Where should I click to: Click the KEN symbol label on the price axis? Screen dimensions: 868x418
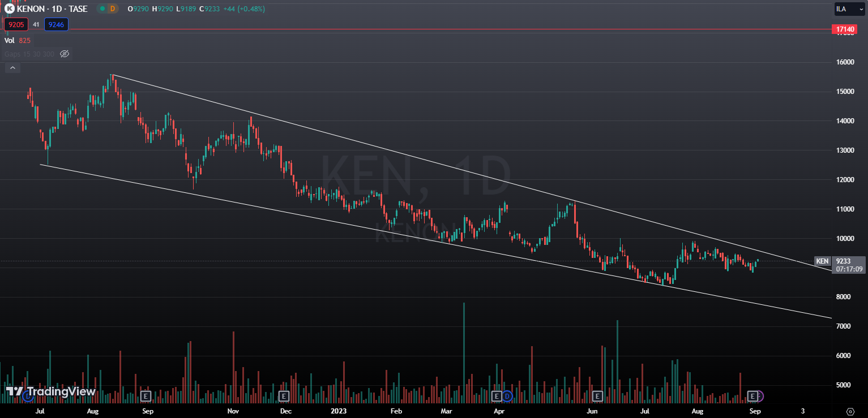coord(823,261)
